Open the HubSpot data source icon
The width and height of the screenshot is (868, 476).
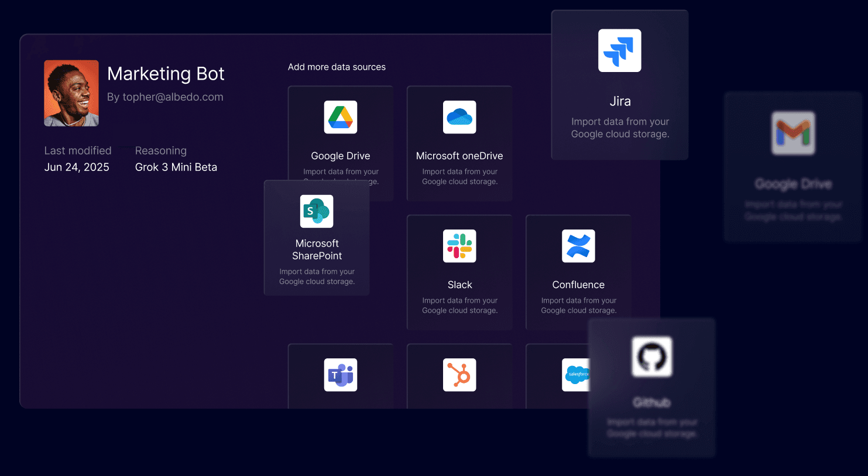(459, 375)
